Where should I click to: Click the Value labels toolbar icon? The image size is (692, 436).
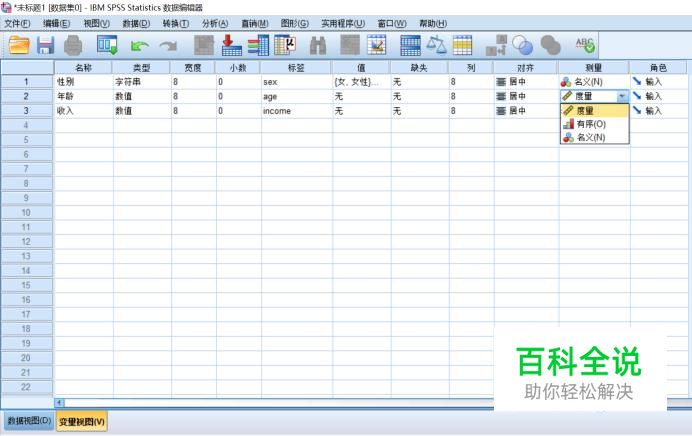496,45
